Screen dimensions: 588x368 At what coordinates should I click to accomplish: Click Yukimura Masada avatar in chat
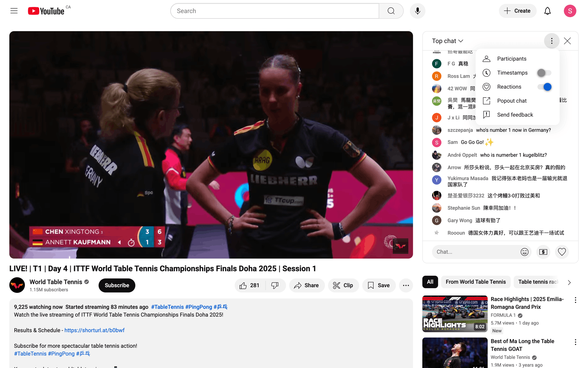point(436,180)
